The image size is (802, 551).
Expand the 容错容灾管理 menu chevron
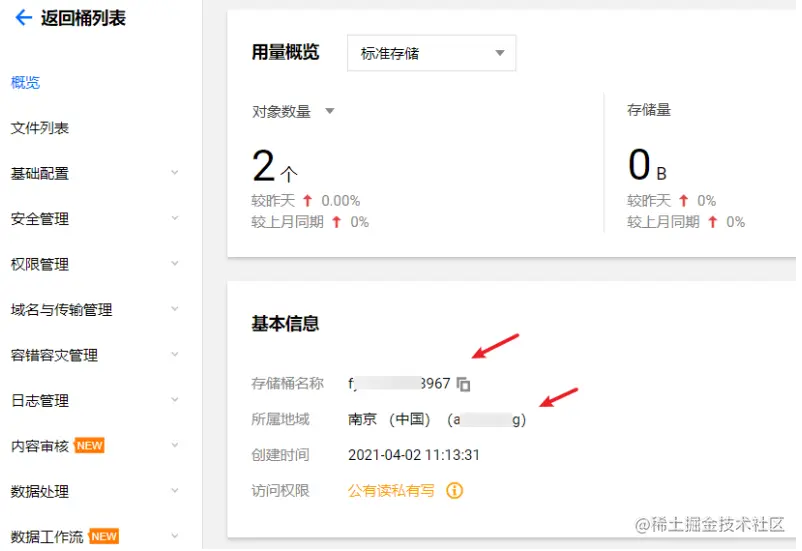pos(175,355)
